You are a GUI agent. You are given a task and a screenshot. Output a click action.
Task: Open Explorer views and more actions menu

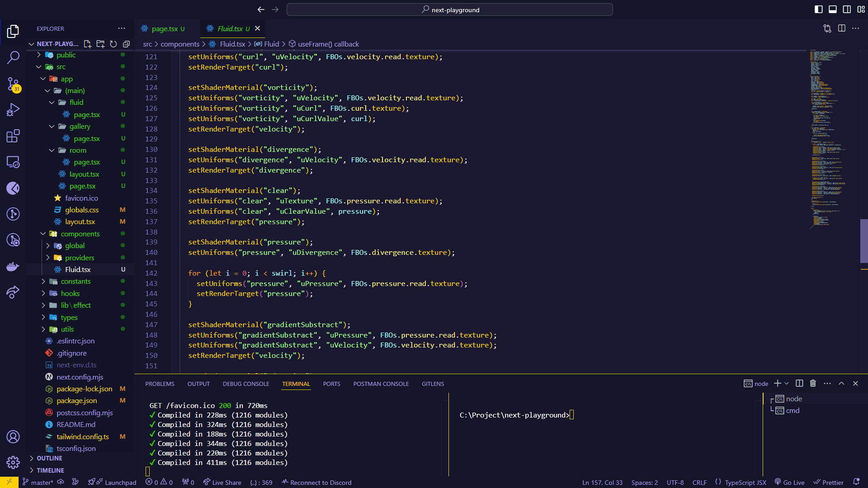click(122, 28)
